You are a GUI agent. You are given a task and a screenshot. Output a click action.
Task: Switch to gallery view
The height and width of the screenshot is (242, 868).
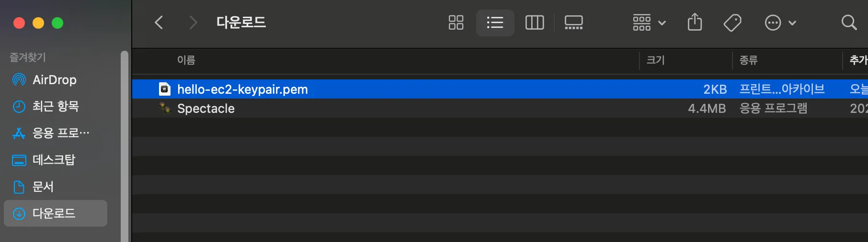573,22
